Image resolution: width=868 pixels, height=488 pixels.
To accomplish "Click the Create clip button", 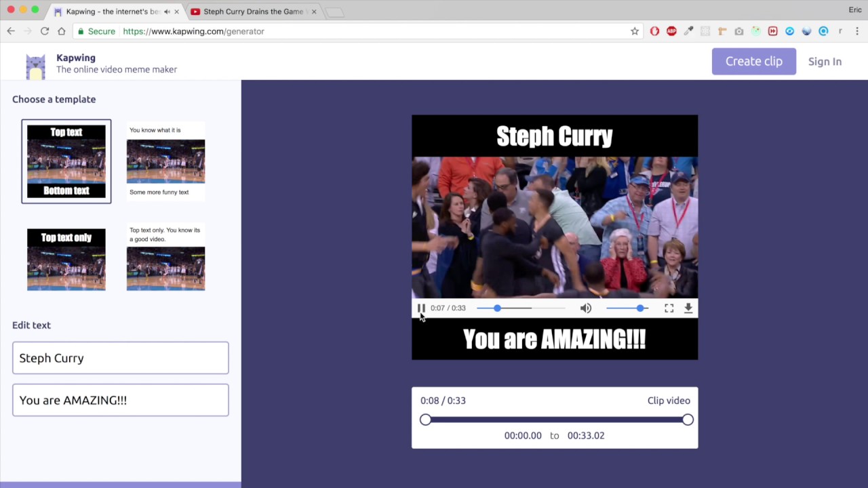I will [x=754, y=61].
